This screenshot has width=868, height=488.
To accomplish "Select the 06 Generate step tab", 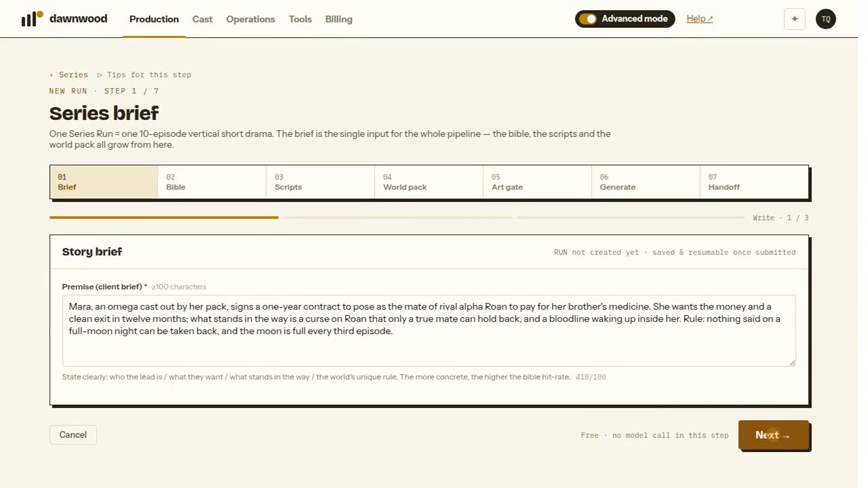I will click(x=646, y=182).
